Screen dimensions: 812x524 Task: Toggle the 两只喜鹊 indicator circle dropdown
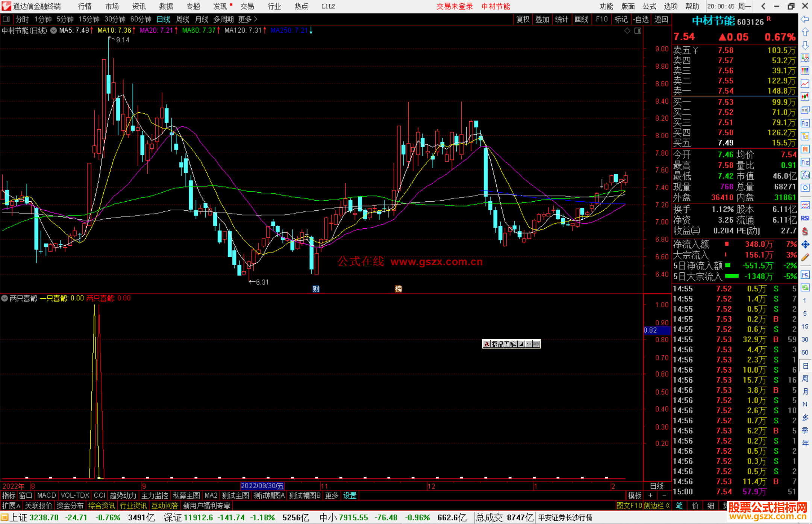pyautogui.click(x=5, y=298)
